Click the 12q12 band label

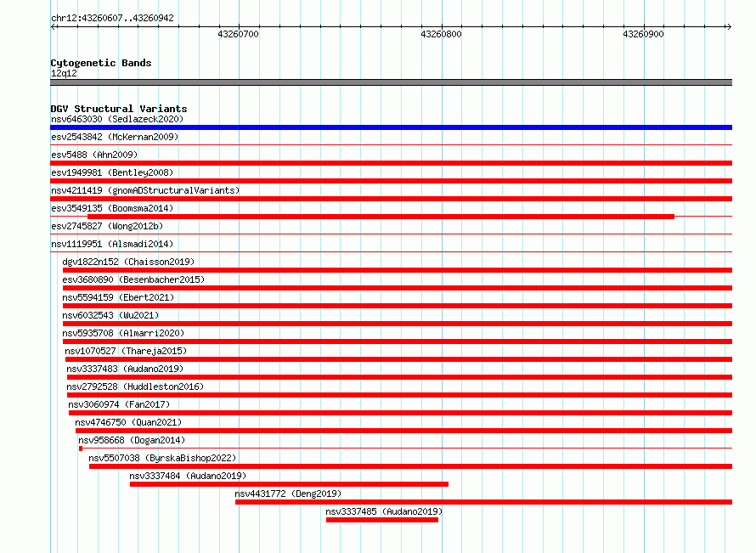(64, 73)
